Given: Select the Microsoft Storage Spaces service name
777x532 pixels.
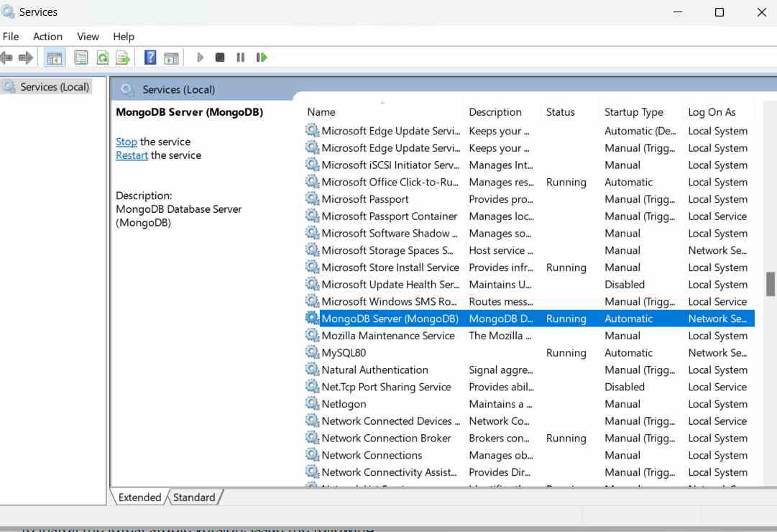Looking at the screenshot, I should coord(387,250).
